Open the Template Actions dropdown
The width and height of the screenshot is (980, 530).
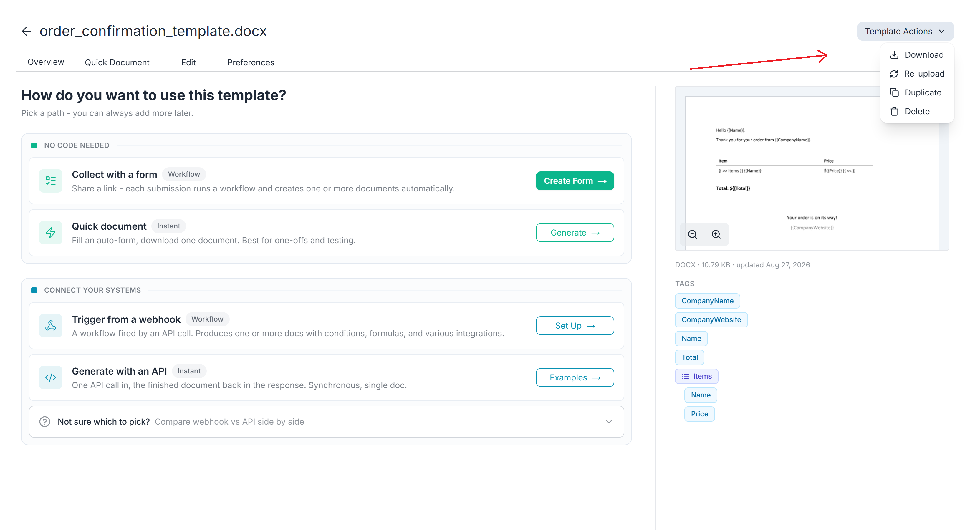pos(905,31)
